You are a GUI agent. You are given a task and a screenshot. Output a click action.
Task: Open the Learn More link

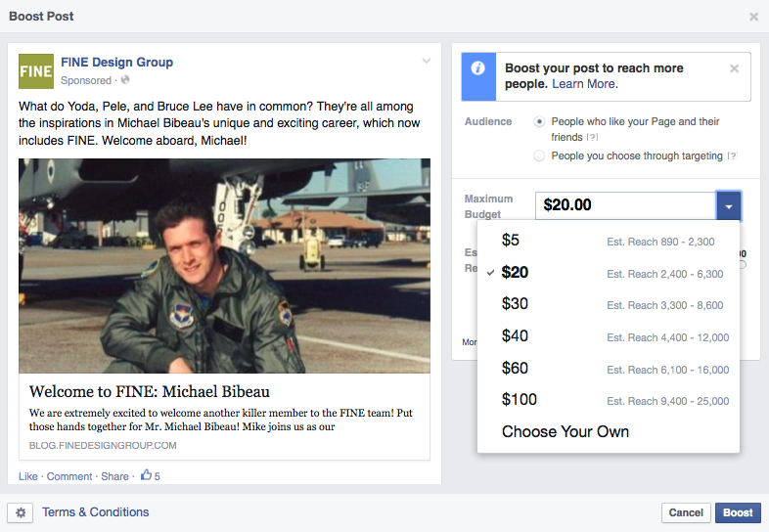(x=584, y=84)
